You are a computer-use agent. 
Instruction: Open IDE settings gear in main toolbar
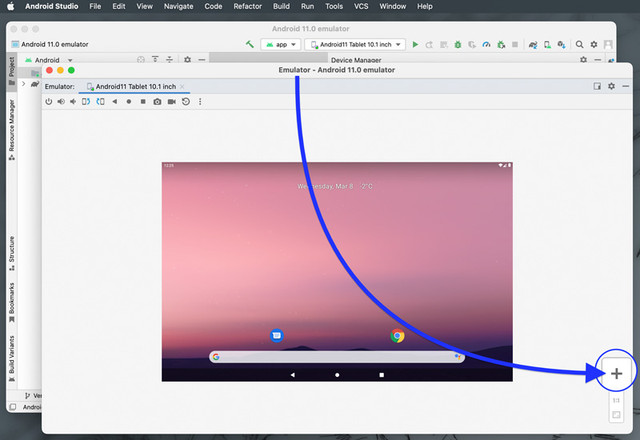pyautogui.click(x=594, y=44)
